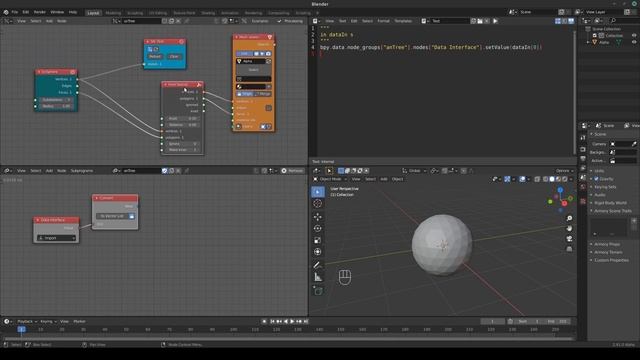The image size is (640, 360).
Task: Click Clear button on blue Viewer node
Action: point(174,56)
